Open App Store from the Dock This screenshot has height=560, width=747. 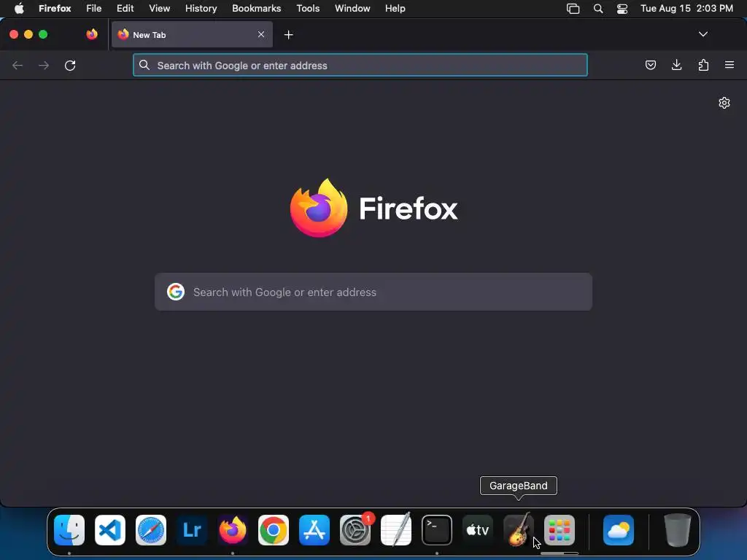tap(314, 530)
